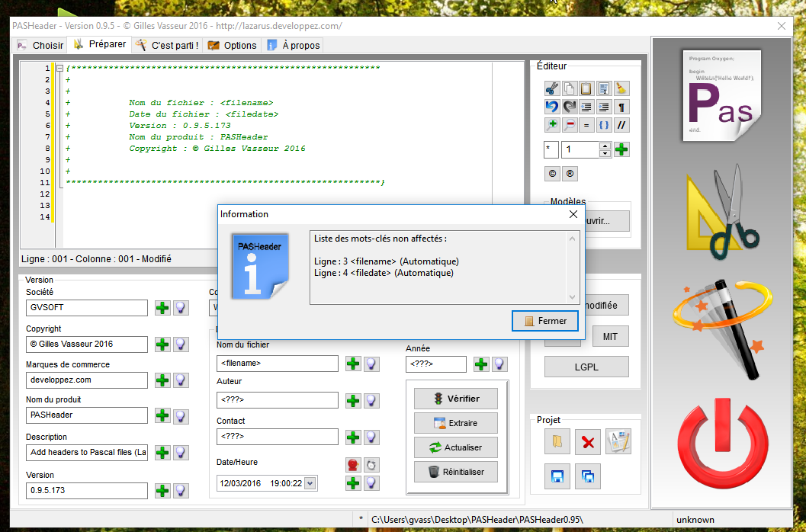Click the undo arrow in Éditeur toolbar
The height and width of the screenshot is (532, 806).
[553, 107]
